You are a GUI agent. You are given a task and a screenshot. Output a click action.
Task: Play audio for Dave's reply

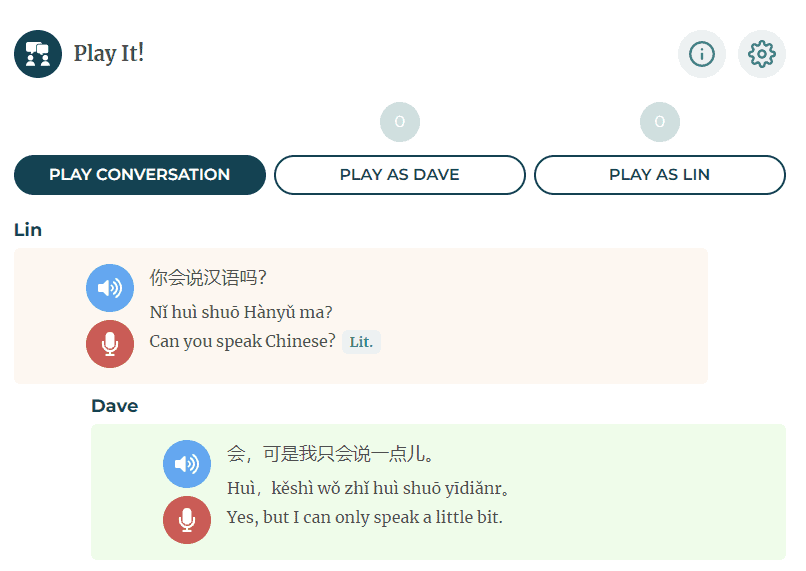tap(187, 464)
